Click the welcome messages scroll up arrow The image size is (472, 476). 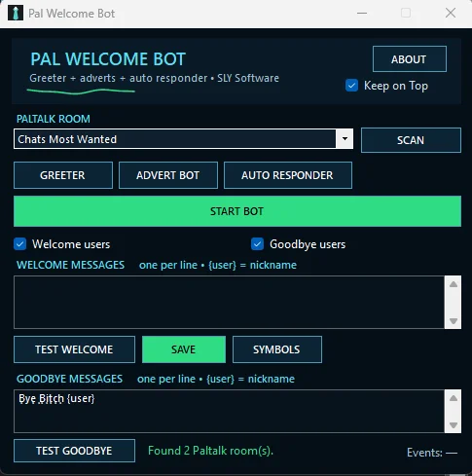point(454,284)
